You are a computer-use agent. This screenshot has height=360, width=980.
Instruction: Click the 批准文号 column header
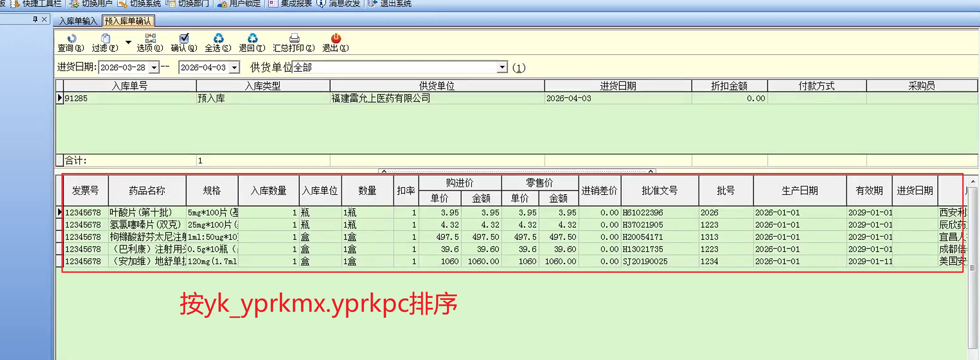[660, 190]
